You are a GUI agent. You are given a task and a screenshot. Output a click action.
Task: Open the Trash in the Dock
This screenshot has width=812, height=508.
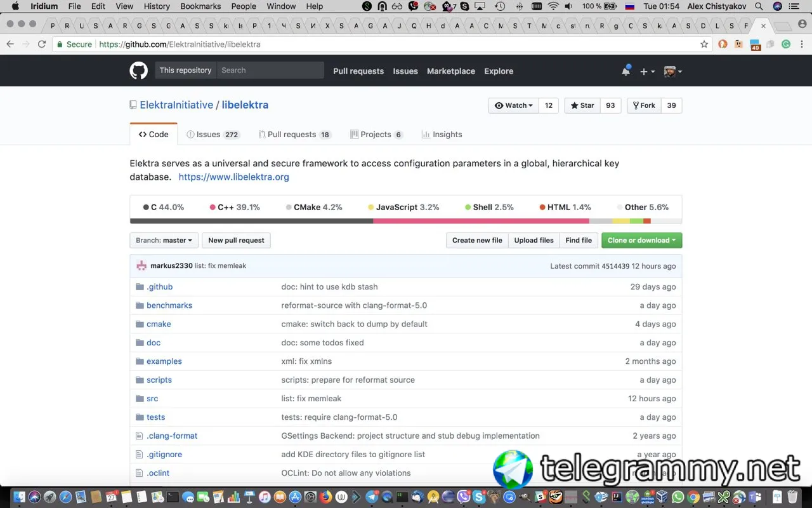point(793,497)
